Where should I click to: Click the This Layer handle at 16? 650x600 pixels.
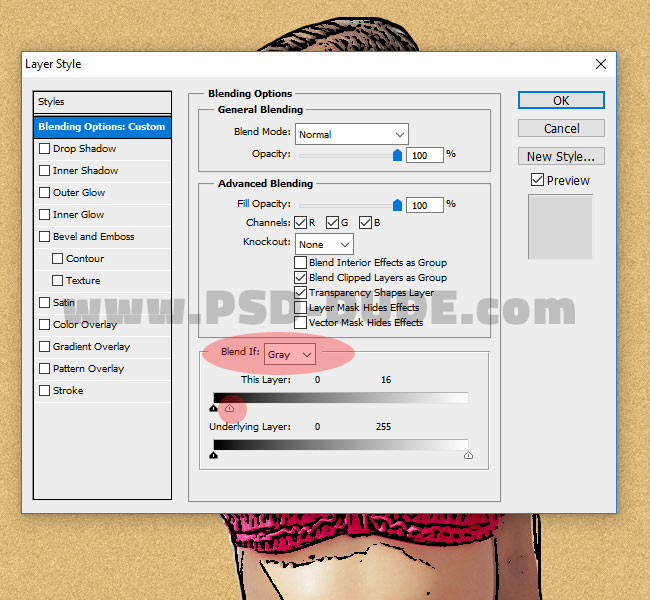tap(229, 408)
